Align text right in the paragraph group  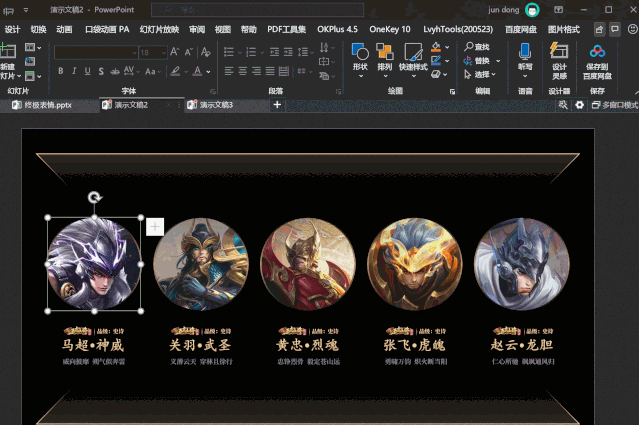[x=256, y=71]
